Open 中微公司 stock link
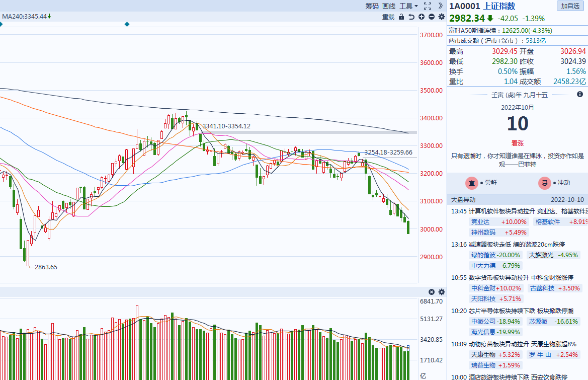 [483, 322]
